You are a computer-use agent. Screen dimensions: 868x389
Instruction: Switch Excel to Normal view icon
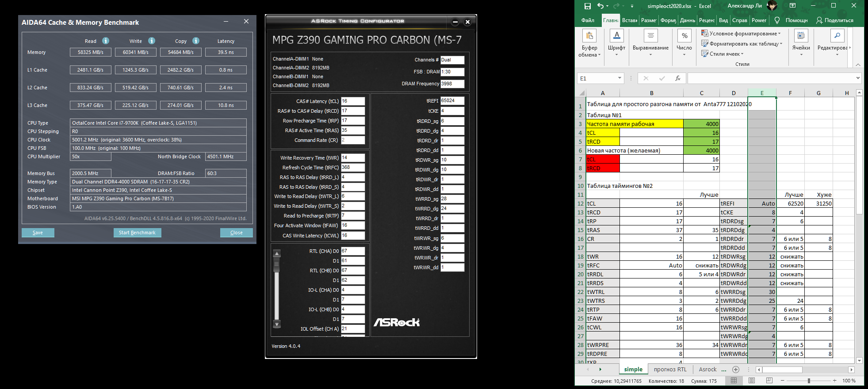click(x=734, y=381)
